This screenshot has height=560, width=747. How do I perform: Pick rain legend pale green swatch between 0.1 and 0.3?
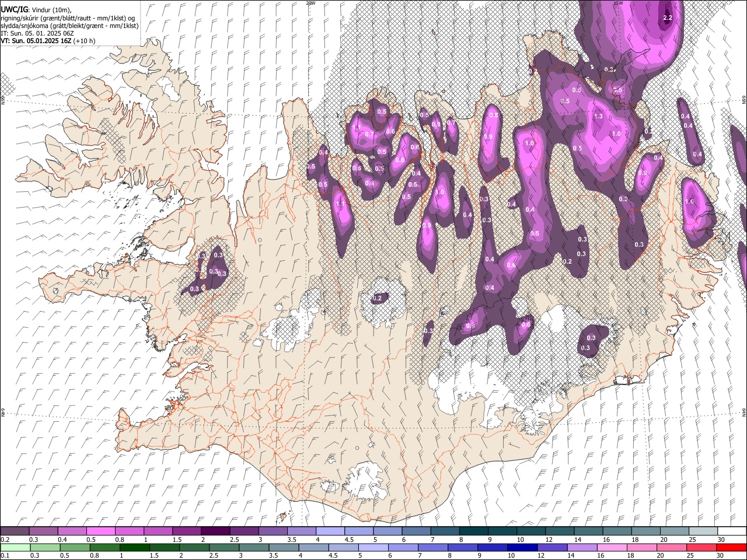pos(15,547)
